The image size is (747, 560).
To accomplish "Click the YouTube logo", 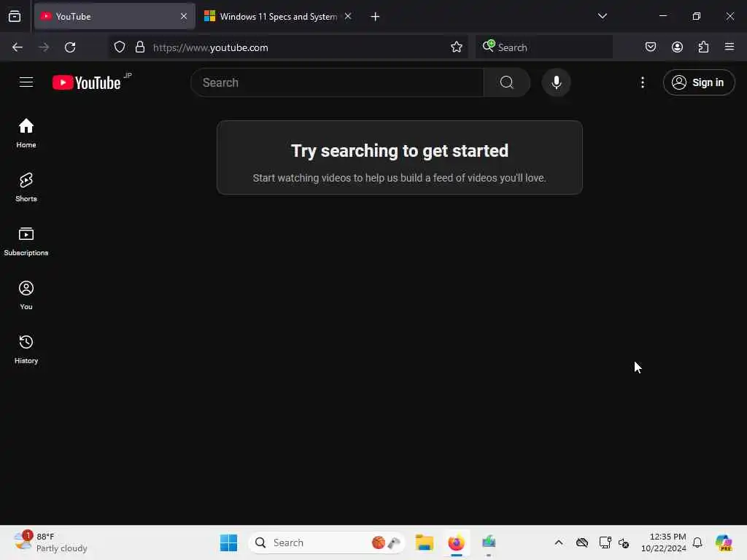I will (x=87, y=83).
